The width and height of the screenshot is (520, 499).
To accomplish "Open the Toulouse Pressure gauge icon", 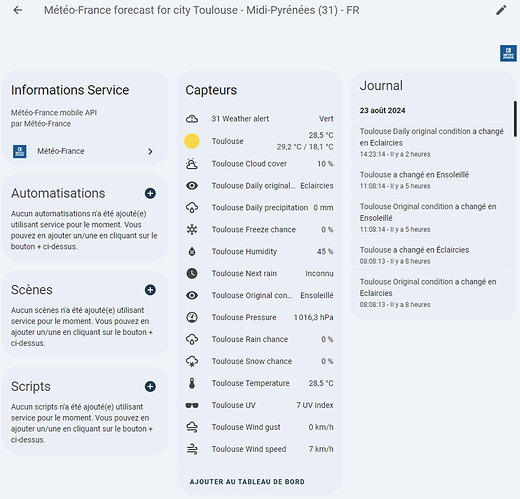I will pos(192,317).
